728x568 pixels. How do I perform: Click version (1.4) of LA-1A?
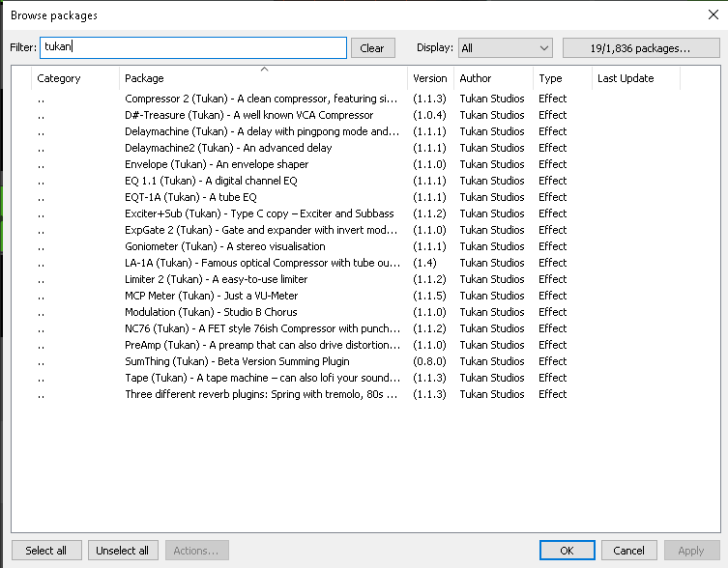[424, 263]
